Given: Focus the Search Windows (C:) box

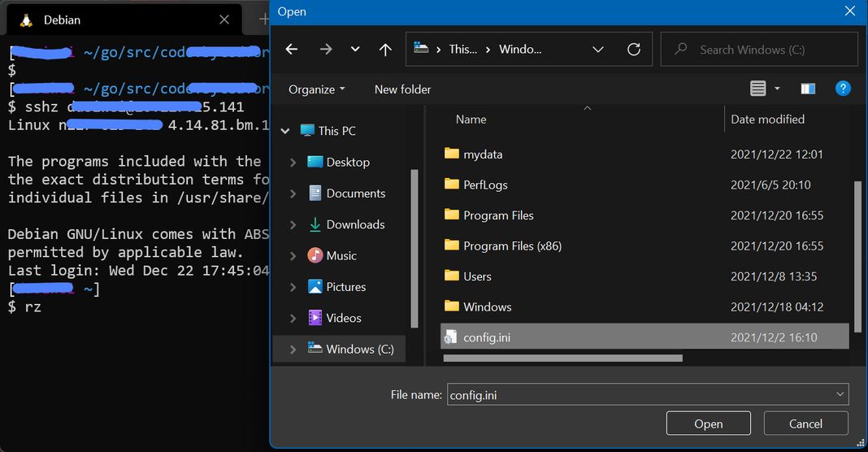Looking at the screenshot, I should point(759,50).
